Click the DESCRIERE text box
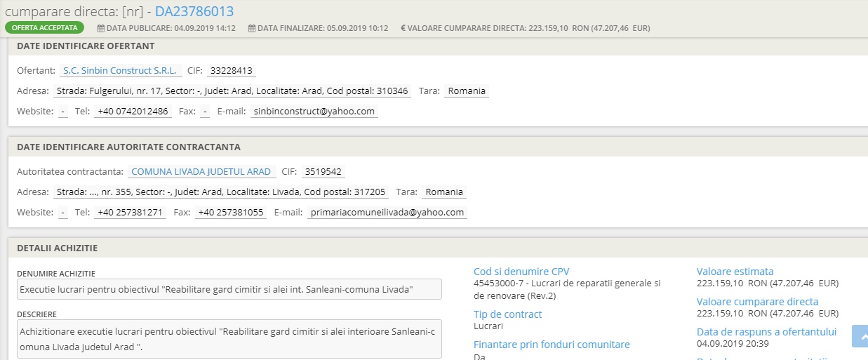Viewport: 868px width, 360px height. point(229,339)
